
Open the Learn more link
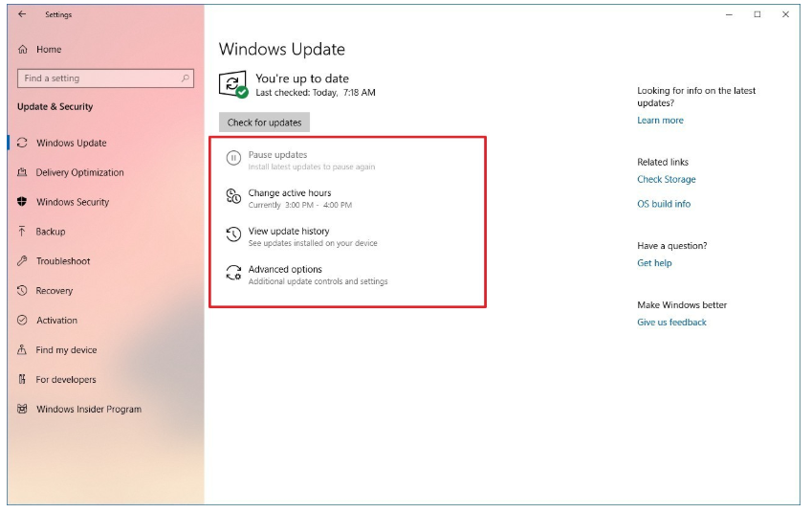[x=660, y=121]
